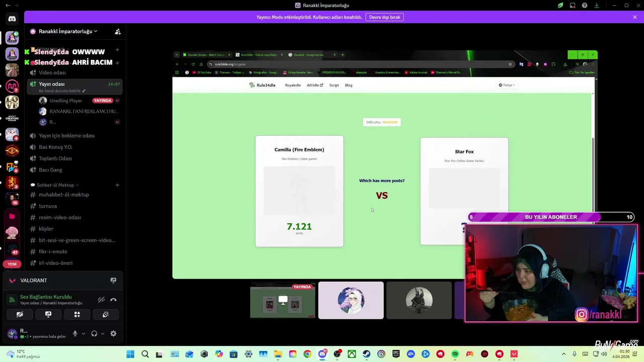The image size is (644, 362).
Task: Click Discord update download arrow icon
Action: [x=597, y=6]
